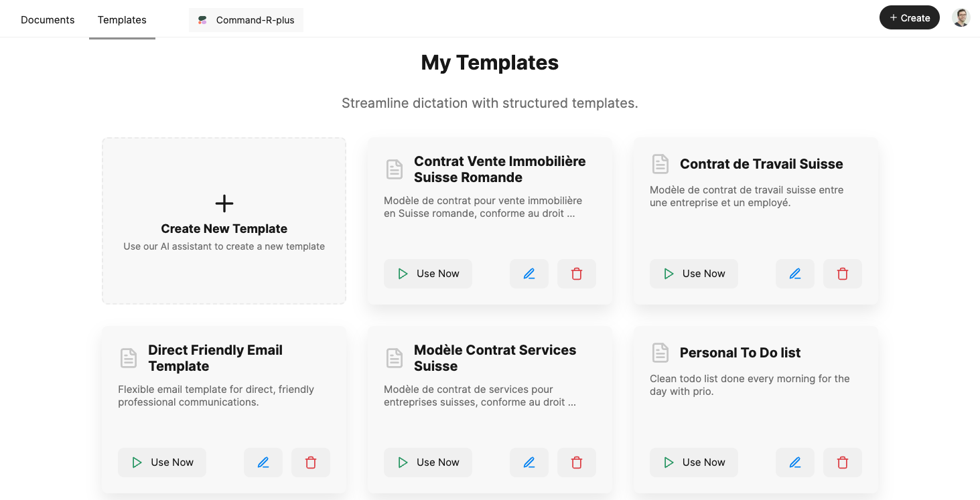Delete the Contrat de Travail Suisse template
Image resolution: width=980 pixels, height=500 pixels.
(842, 274)
